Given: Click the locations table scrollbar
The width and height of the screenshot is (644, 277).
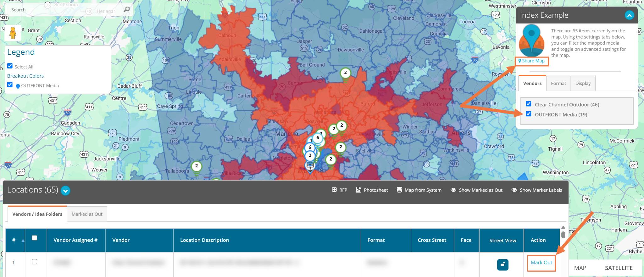Looking at the screenshot, I should [563, 234].
